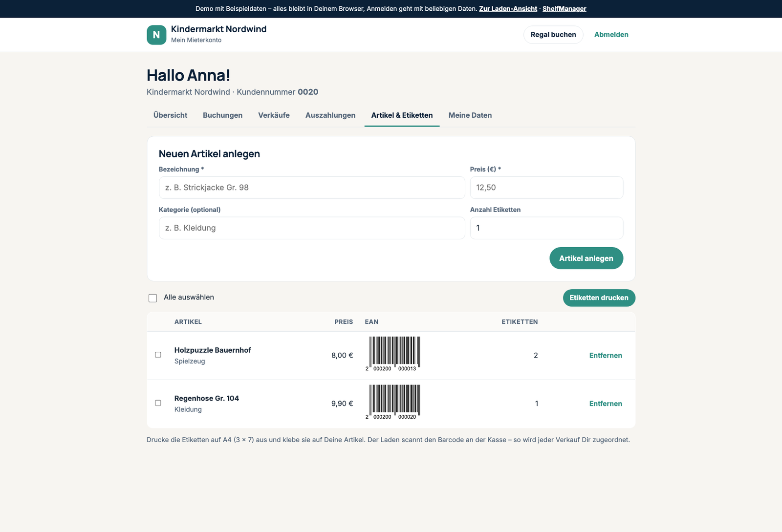Open the Übersicht tab
The height and width of the screenshot is (532, 782).
point(170,115)
